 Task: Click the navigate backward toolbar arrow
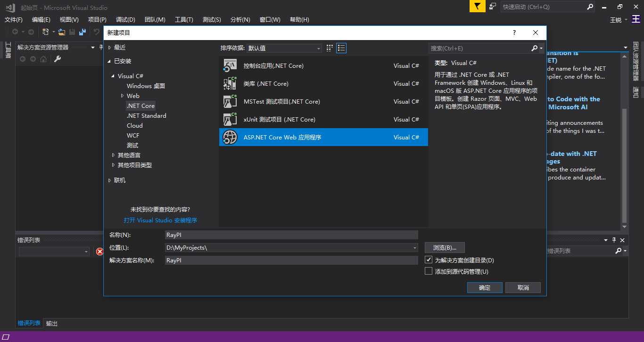point(15,32)
